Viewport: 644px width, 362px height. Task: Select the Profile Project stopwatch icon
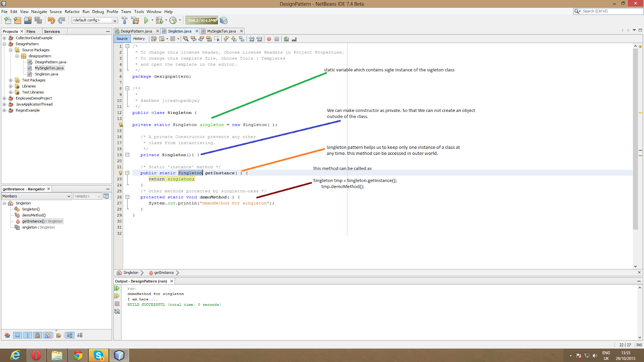point(172,20)
